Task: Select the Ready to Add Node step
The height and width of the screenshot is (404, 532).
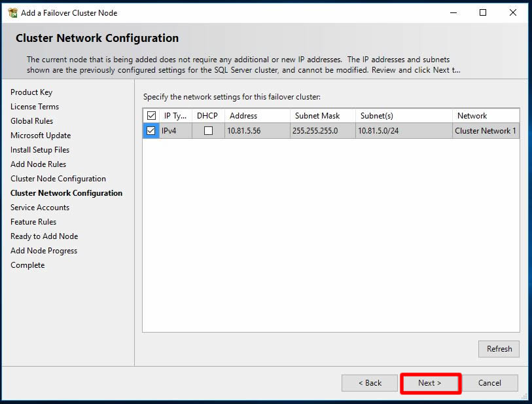Action: click(x=44, y=236)
